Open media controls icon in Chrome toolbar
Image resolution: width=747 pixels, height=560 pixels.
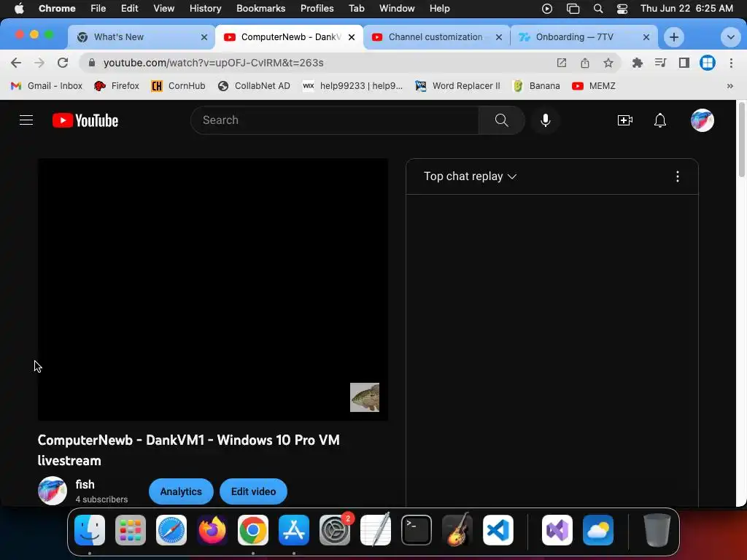click(x=660, y=63)
